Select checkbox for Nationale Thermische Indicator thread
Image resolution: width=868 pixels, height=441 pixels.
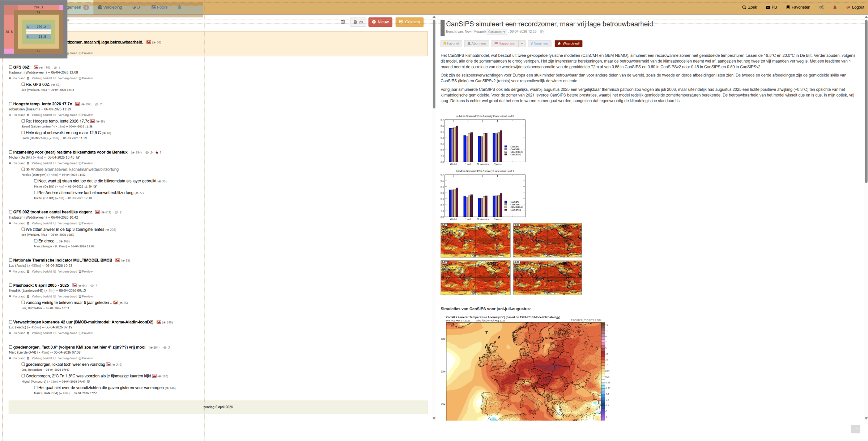click(x=10, y=260)
